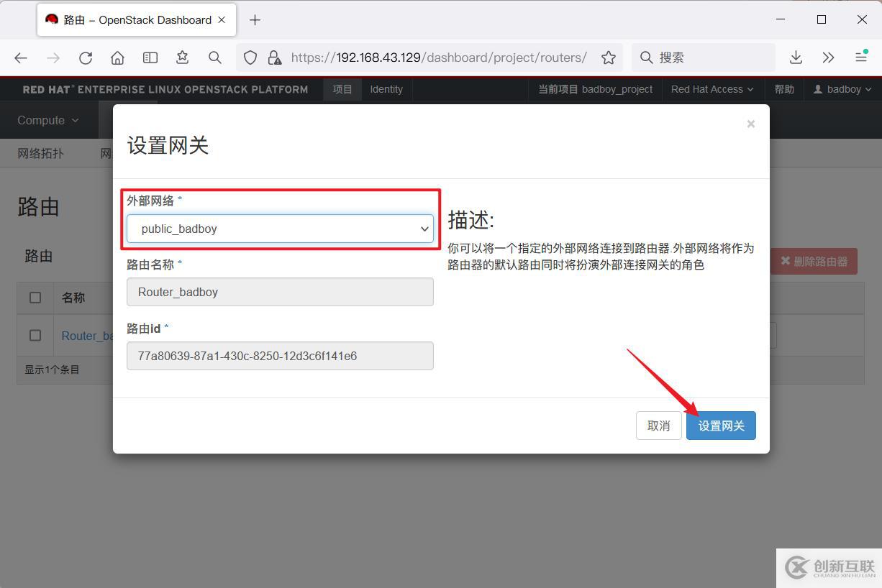This screenshot has height=588, width=882.
Task: Click the 名称 column header
Action: pyautogui.click(x=73, y=298)
